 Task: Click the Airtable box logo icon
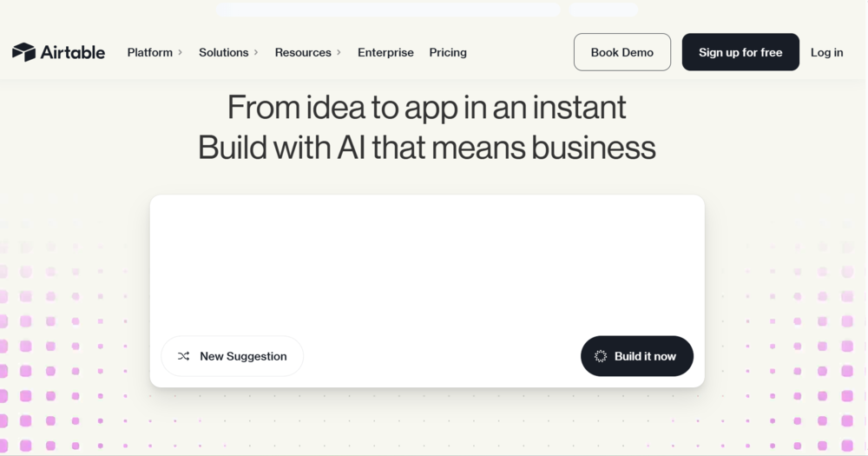point(23,52)
